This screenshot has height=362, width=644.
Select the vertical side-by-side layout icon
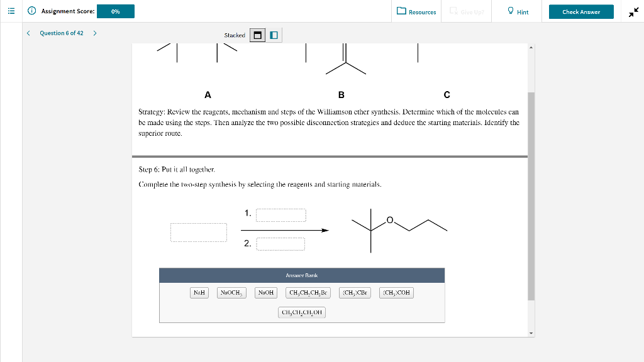coord(272,35)
